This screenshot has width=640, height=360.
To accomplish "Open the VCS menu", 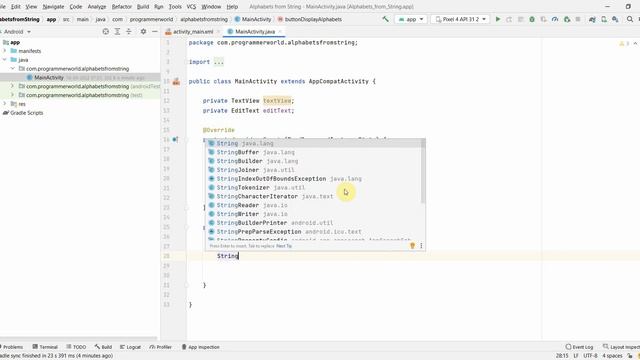I will [x=191, y=7].
